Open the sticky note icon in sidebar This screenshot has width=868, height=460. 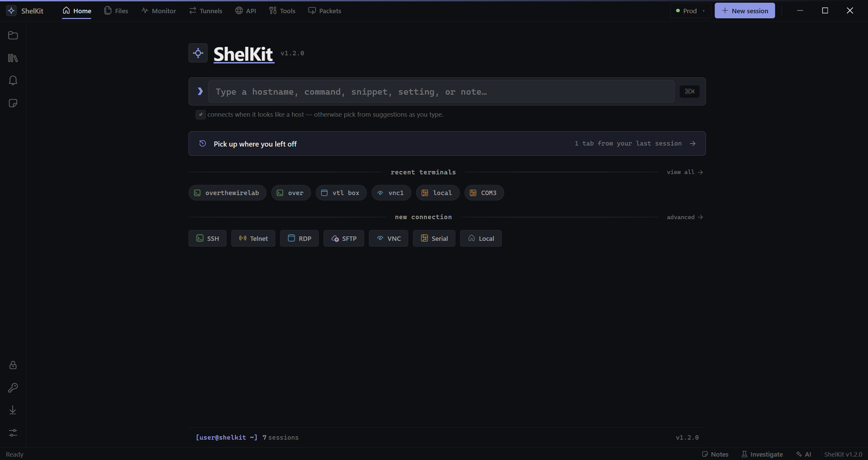[13, 103]
